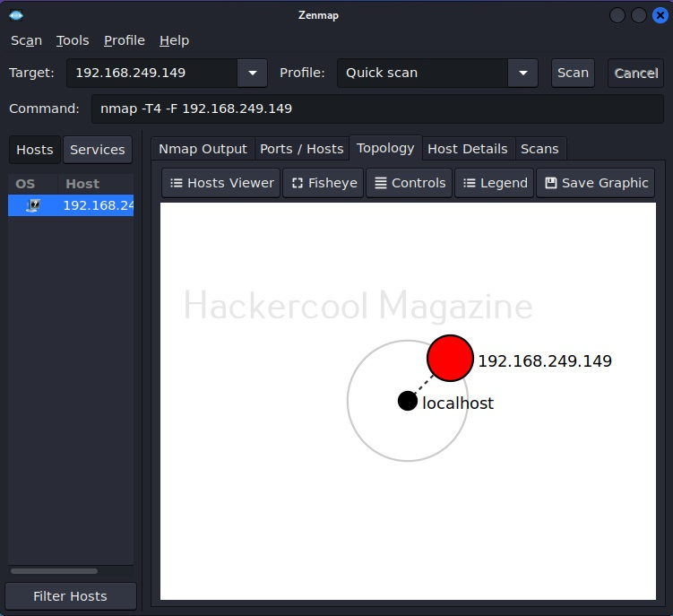
Task: Click the Command input field
Action: coord(377,108)
